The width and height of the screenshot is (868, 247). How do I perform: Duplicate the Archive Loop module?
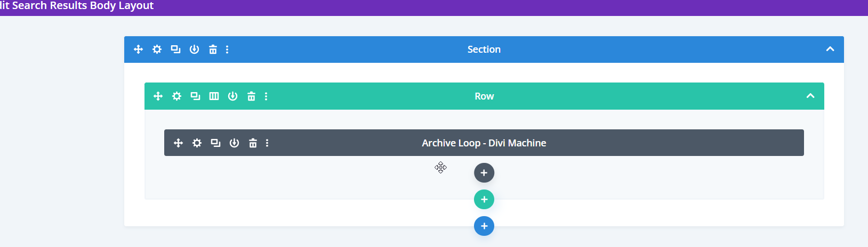pyautogui.click(x=215, y=143)
